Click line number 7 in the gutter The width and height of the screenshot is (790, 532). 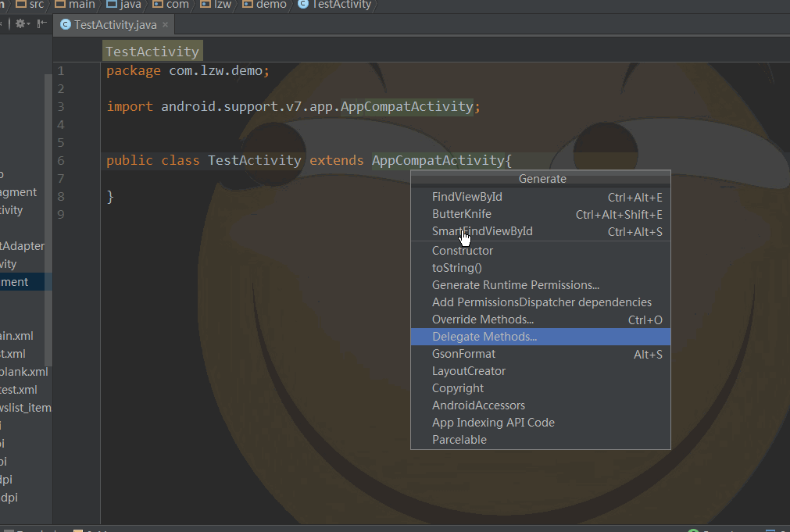point(60,178)
